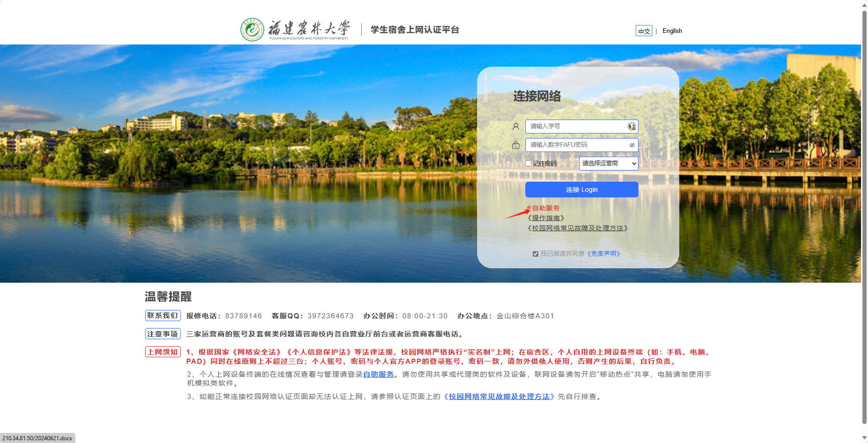Click the bold troubleshooting link in notice item 3

499,397
